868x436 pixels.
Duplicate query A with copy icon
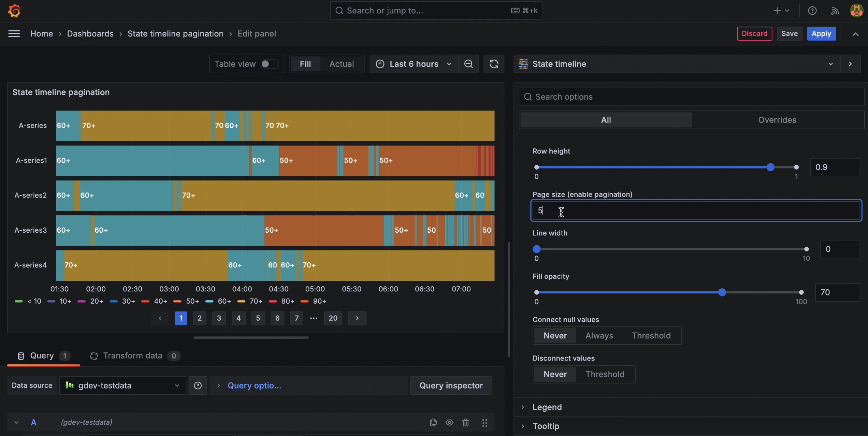[433, 422]
